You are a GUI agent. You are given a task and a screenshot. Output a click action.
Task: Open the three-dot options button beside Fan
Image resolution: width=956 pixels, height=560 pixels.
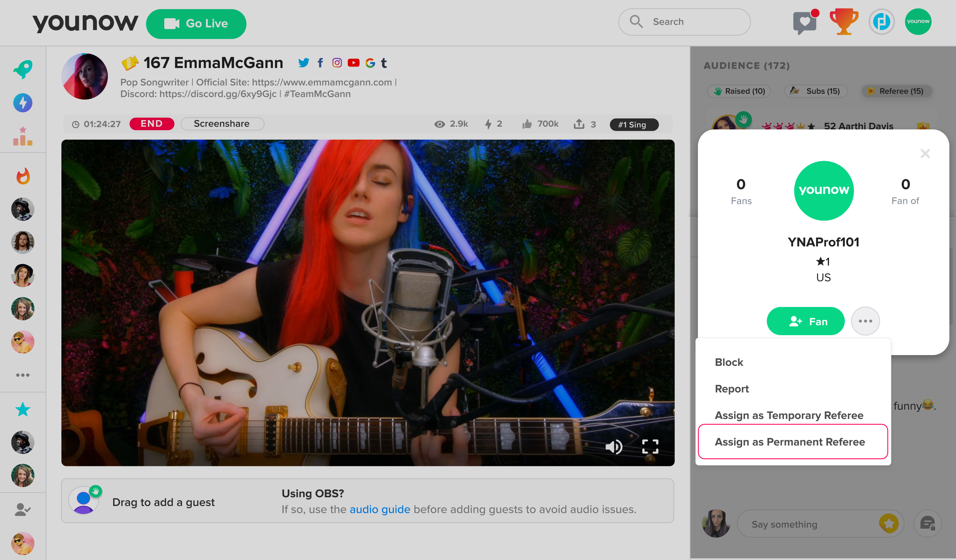865,321
